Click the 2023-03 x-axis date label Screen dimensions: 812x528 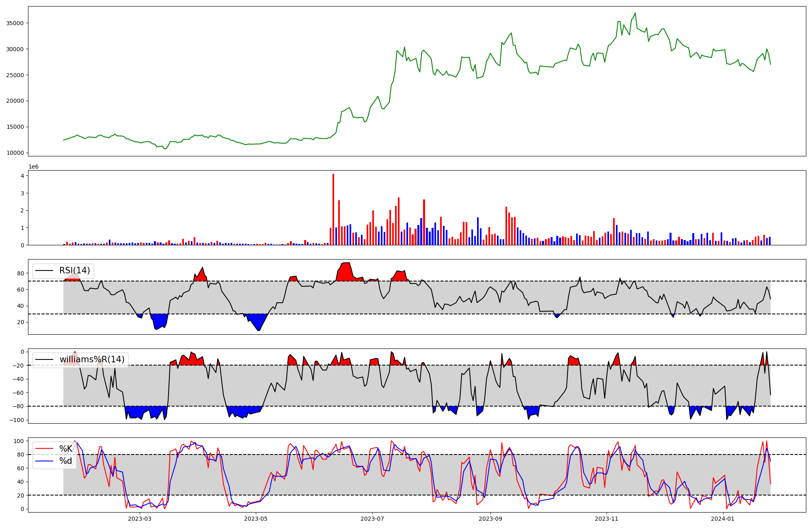[140, 519]
